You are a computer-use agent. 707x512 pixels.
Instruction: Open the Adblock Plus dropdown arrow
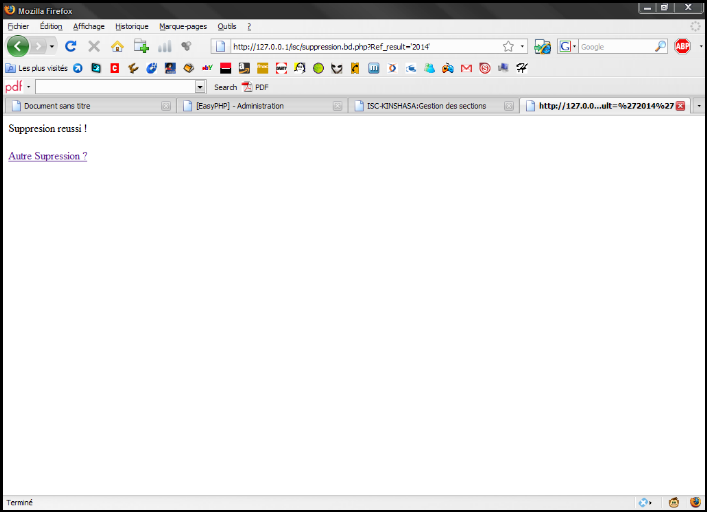pyautogui.click(x=701, y=46)
